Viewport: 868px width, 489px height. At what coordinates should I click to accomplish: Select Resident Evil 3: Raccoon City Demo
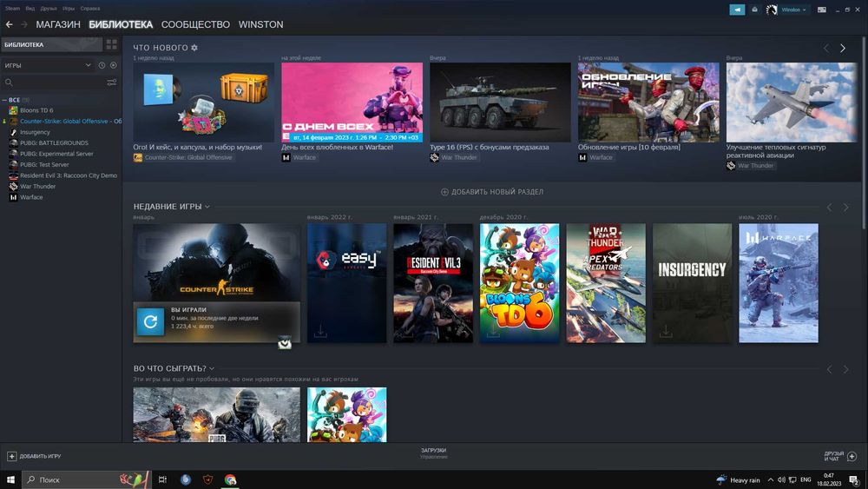(69, 175)
